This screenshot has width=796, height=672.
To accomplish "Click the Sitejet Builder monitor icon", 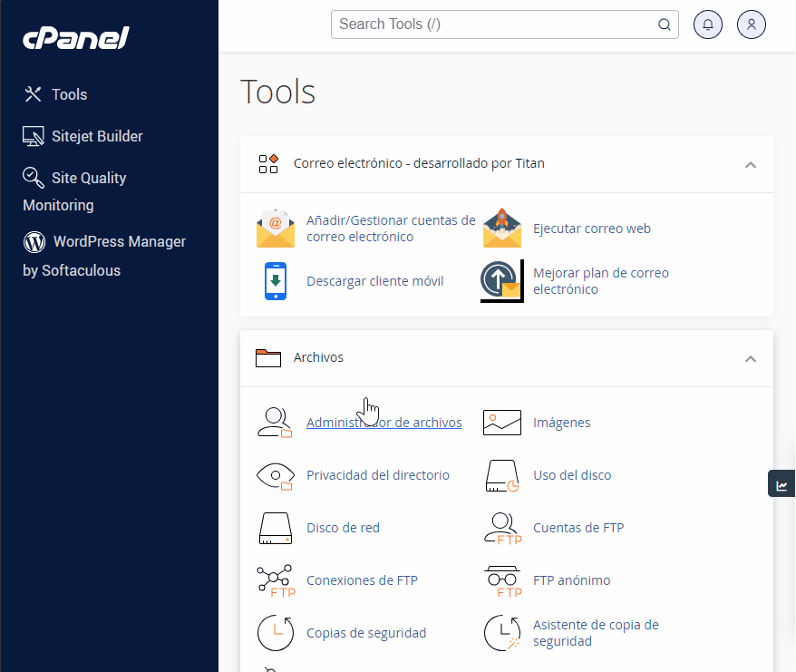I will click(34, 136).
